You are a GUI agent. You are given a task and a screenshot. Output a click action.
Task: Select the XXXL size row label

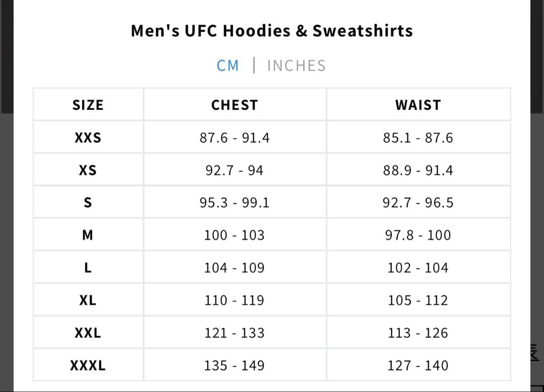88,365
